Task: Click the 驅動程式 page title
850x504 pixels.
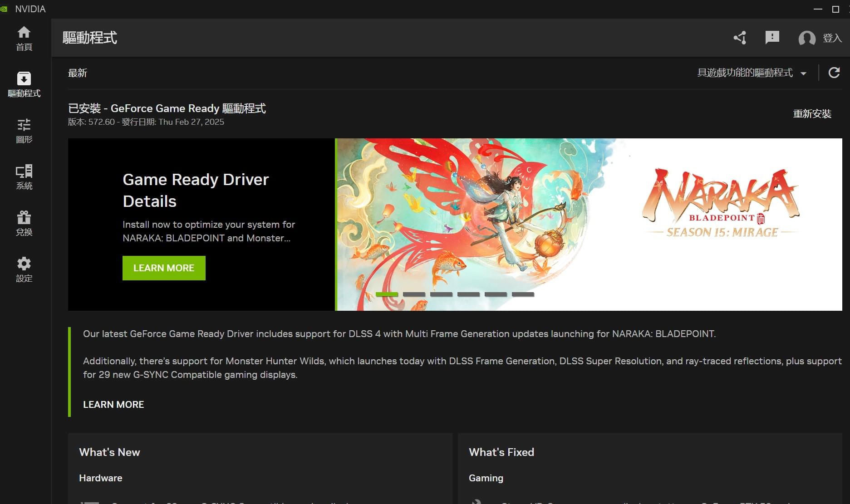Action: coord(90,38)
